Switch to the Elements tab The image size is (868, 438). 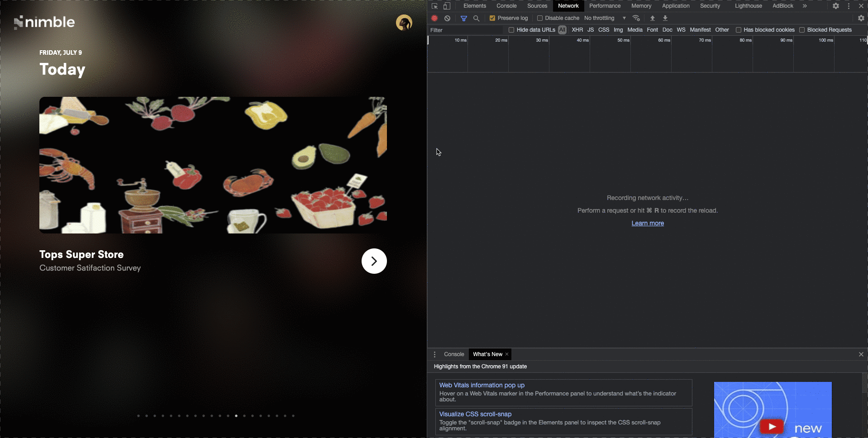474,6
